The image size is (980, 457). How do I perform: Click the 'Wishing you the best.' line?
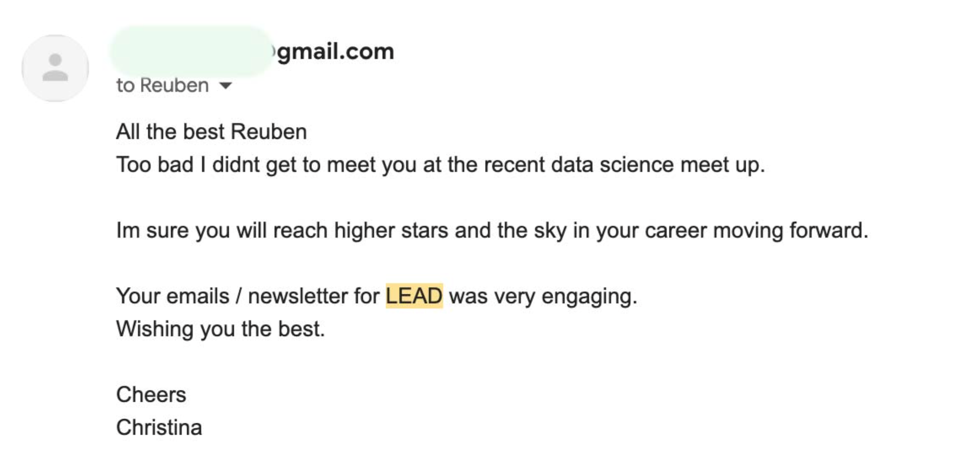220,329
